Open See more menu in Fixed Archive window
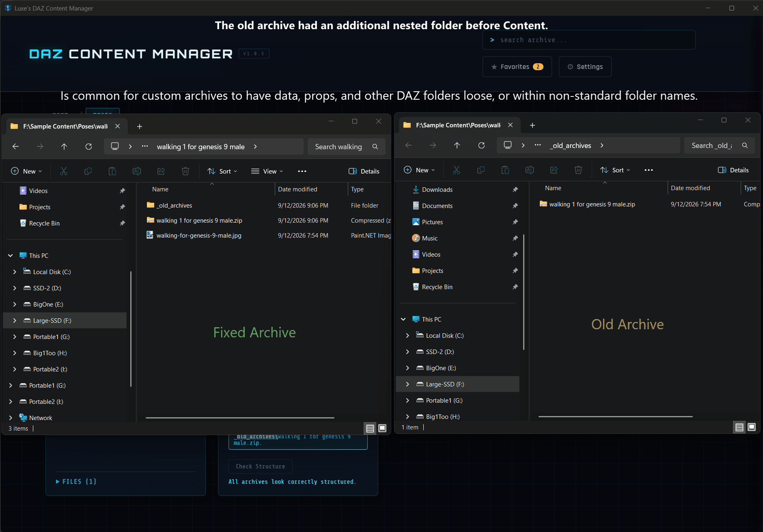The image size is (763, 532). pos(302,171)
